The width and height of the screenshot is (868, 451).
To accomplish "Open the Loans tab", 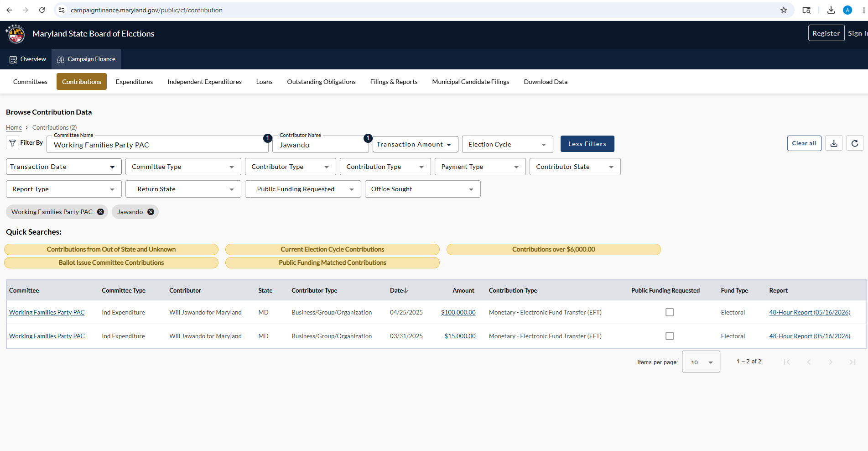I will pos(265,82).
